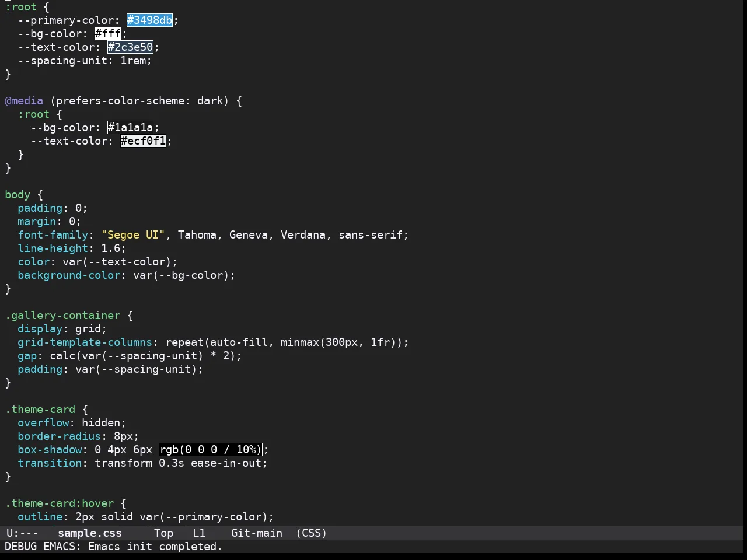
Task: Click the U:--- buffer status indicator
Action: [22, 533]
